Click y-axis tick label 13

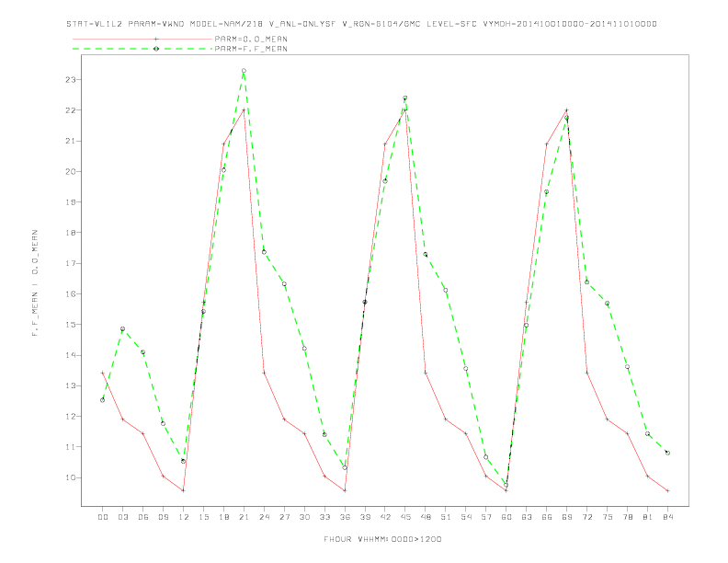71,386
